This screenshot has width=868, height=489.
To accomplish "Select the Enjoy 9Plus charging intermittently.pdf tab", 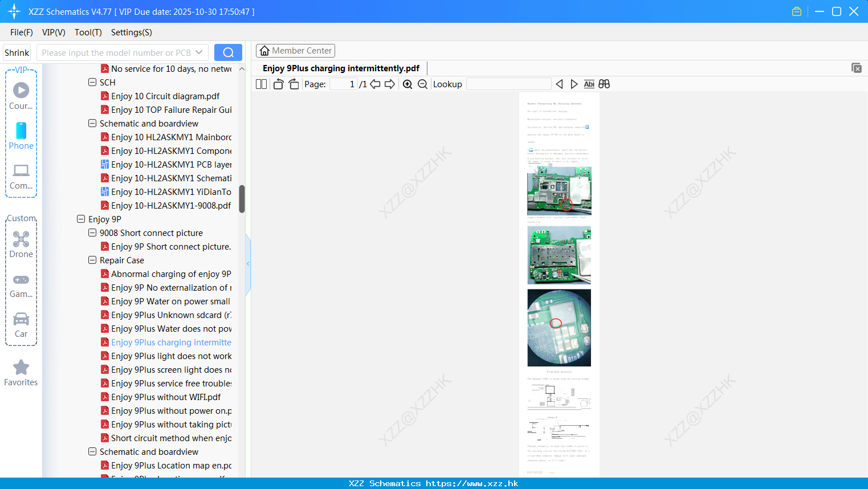I will (341, 68).
